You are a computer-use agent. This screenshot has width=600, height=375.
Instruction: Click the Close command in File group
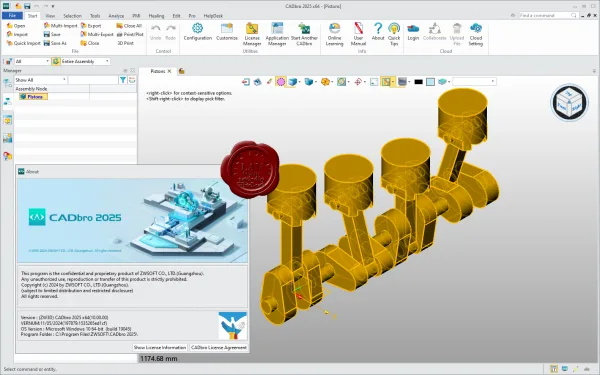click(90, 43)
